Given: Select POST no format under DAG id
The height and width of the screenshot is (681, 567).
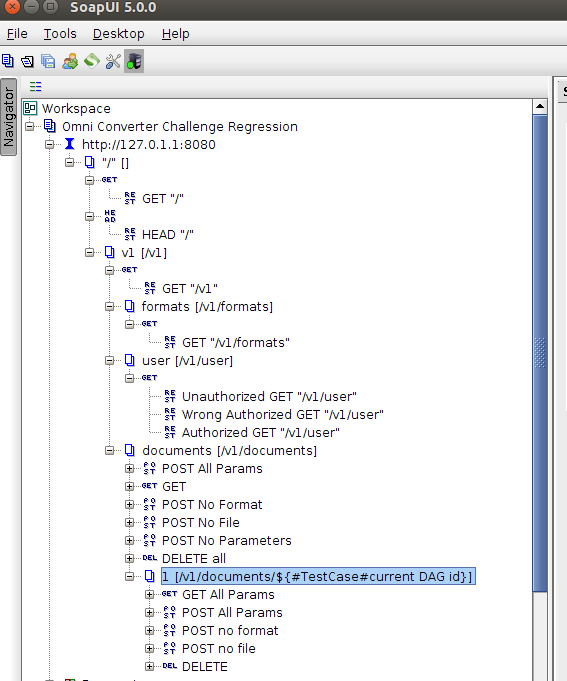Looking at the screenshot, I should [x=230, y=631].
